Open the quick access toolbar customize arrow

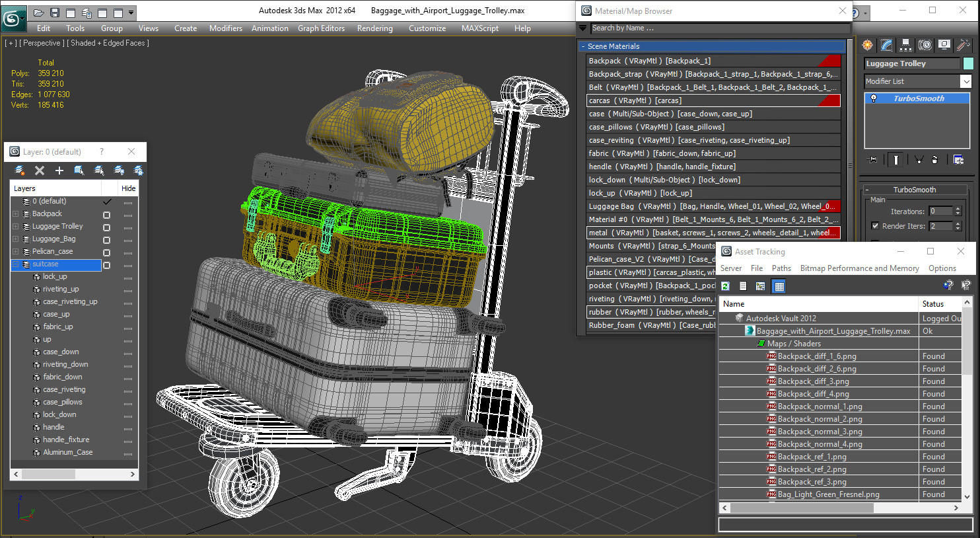tap(131, 13)
